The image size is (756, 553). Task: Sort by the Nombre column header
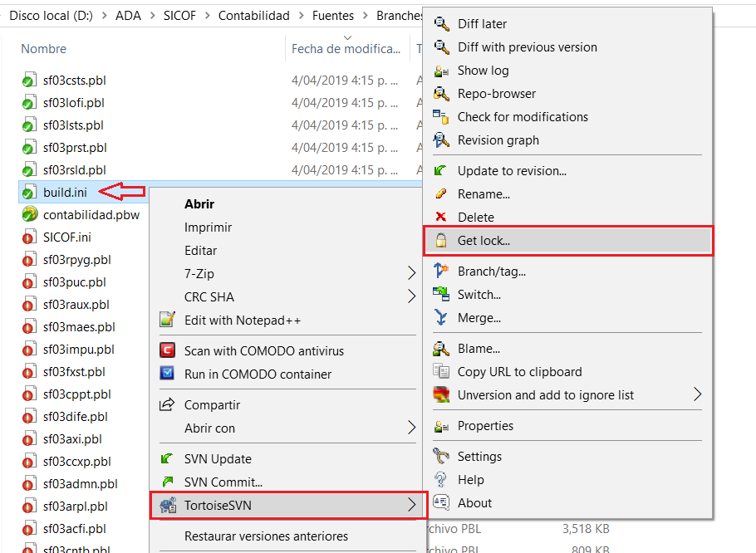(44, 49)
